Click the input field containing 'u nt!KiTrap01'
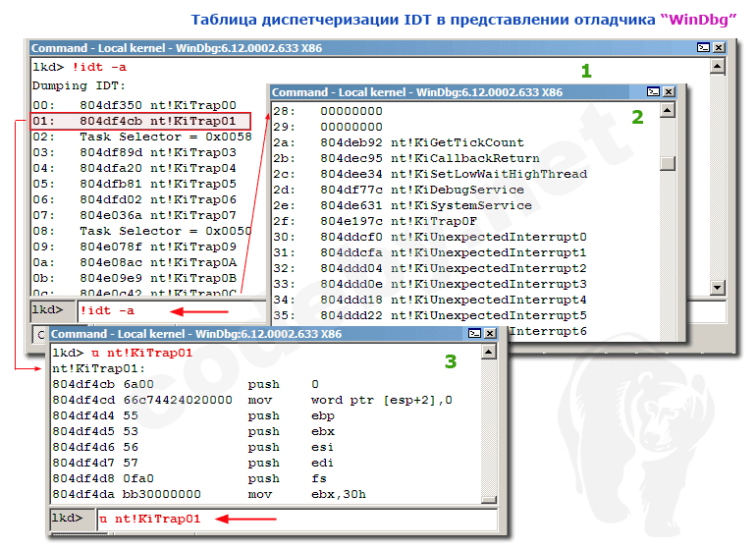Viewport: 756px width, 550px height. coord(297,520)
